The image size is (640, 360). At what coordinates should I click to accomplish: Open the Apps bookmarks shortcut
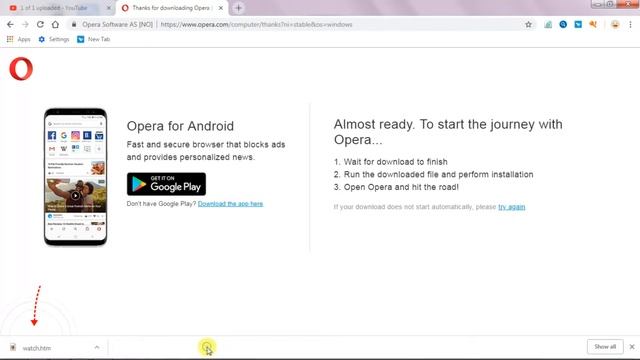pos(18,39)
